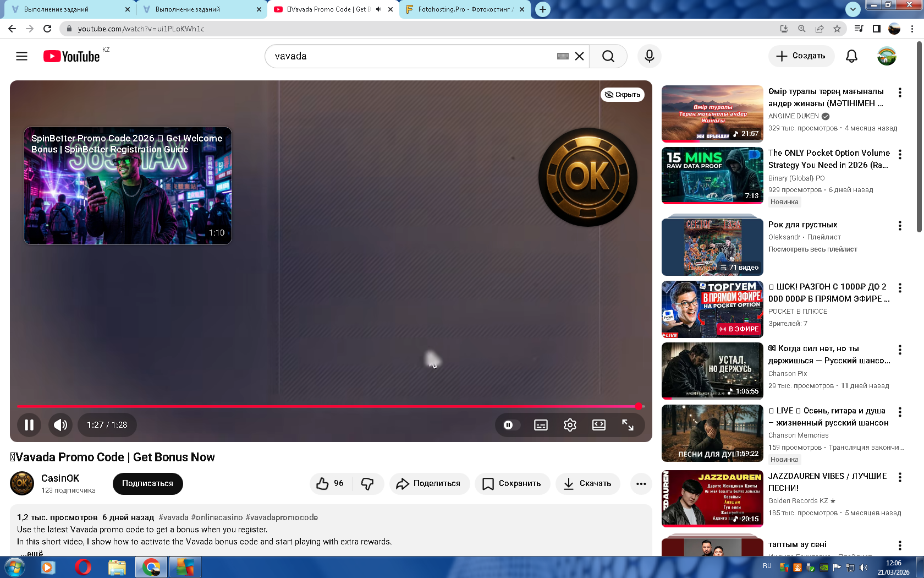This screenshot has height=578, width=924.
Task: Open options for Pocket Option Volume video
Action: (900, 154)
